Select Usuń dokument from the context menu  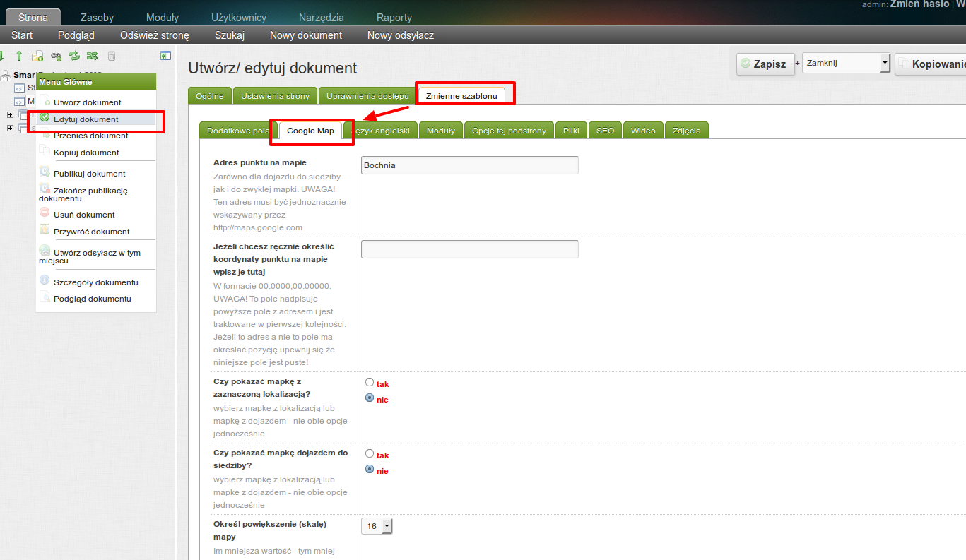(84, 215)
